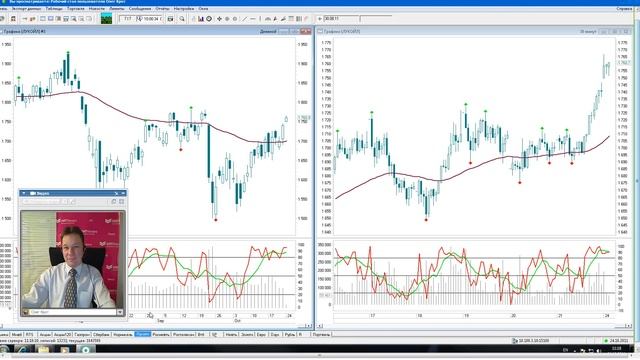The height and width of the screenshot is (360, 640).
Task: Select the diagonal trend line tool
Action: pos(244,19)
